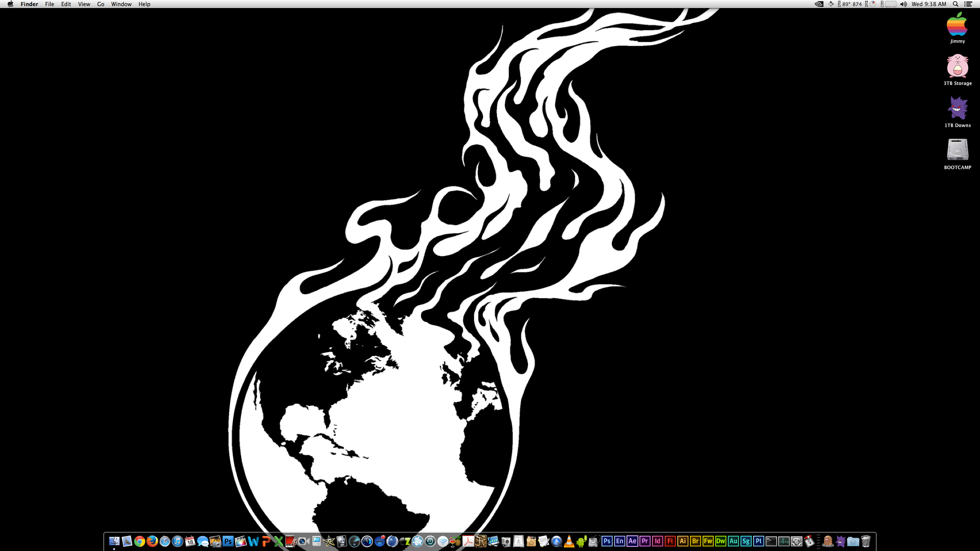The height and width of the screenshot is (551, 980).
Task: Launch Terminal from the dock
Action: click(x=771, y=541)
